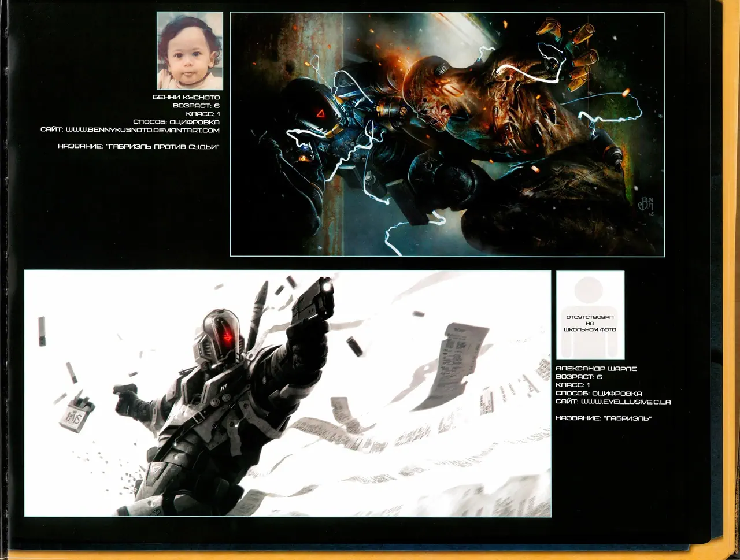
Task: Click 'Возраст: 6' under Бенни Кусното
Action: click(x=196, y=106)
